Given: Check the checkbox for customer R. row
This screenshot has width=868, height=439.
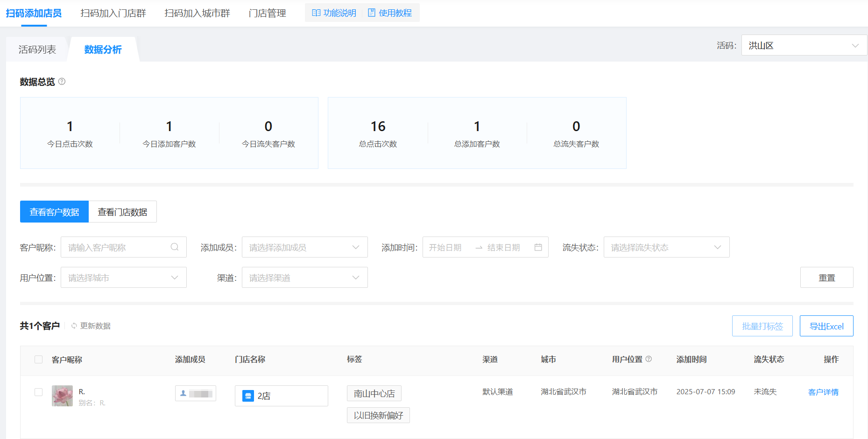Looking at the screenshot, I should pos(39,392).
